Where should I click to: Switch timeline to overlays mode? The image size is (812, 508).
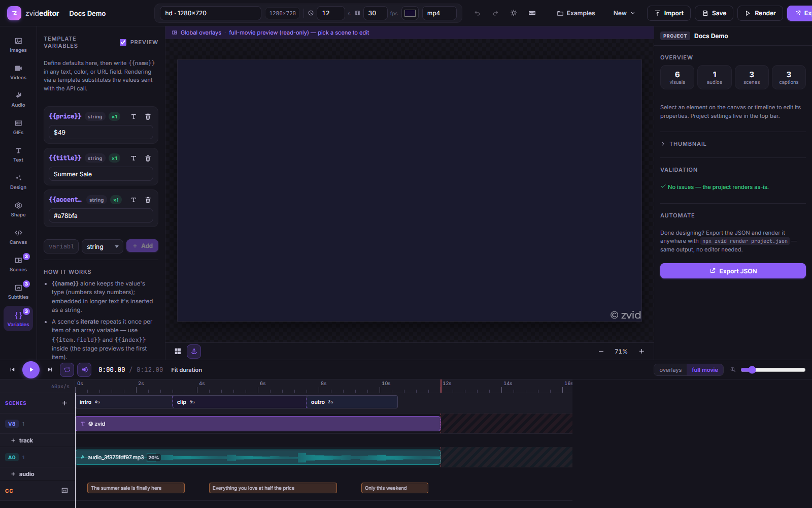tap(670, 370)
